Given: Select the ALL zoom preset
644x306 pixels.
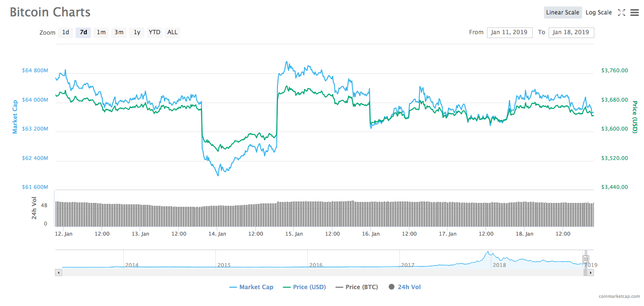Looking at the screenshot, I should pyautogui.click(x=172, y=32).
